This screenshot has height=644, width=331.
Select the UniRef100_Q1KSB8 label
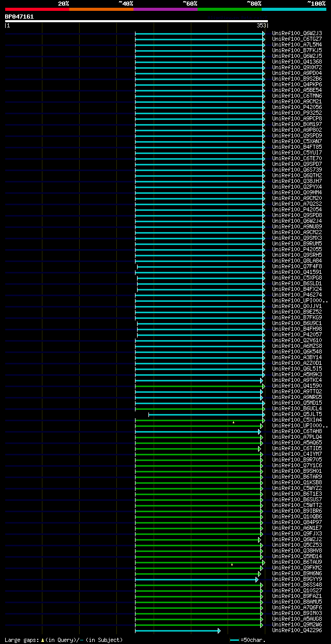click(297, 482)
